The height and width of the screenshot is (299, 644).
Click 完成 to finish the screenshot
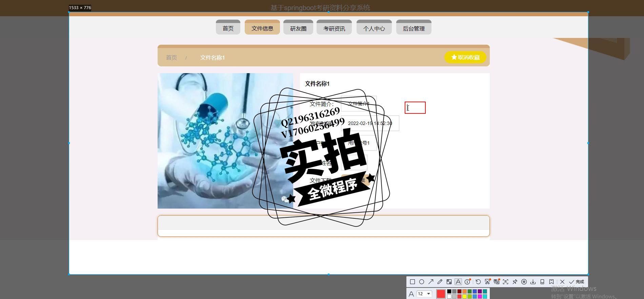(577, 282)
